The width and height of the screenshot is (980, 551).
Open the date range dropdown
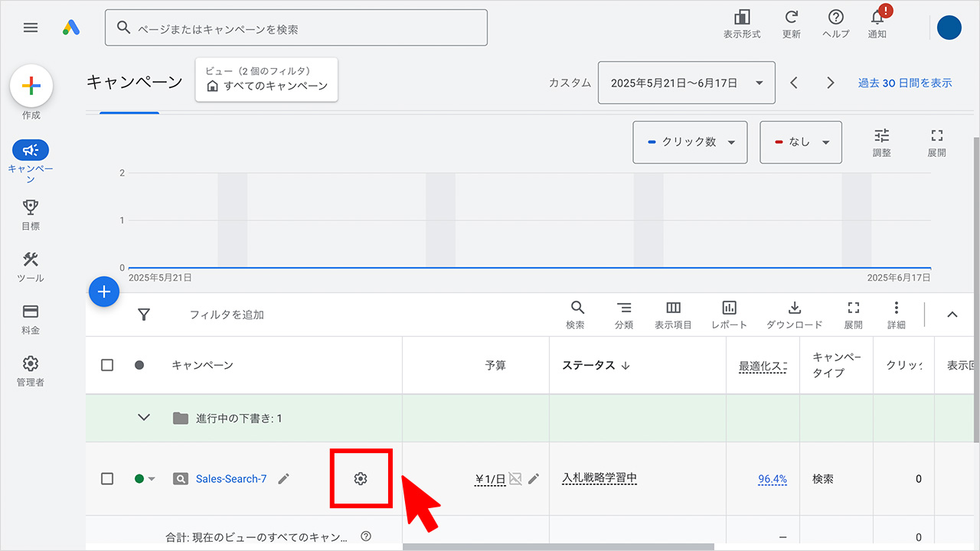(686, 82)
